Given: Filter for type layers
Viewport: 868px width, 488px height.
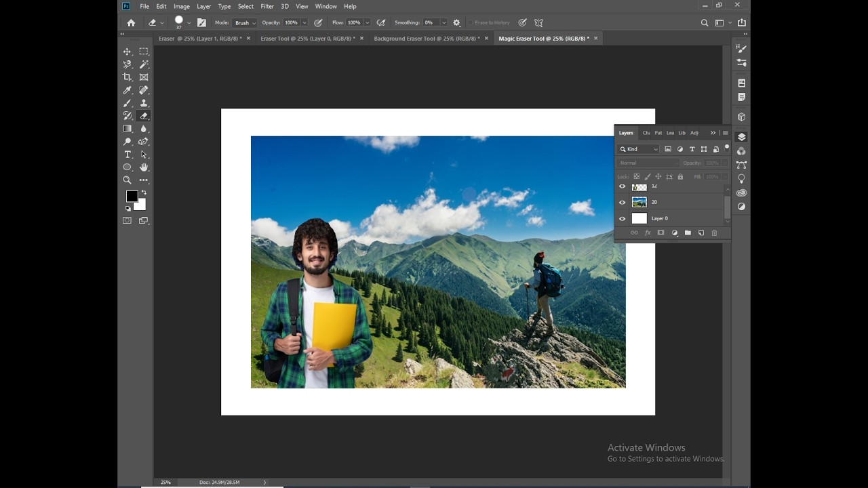Looking at the screenshot, I should (692, 149).
